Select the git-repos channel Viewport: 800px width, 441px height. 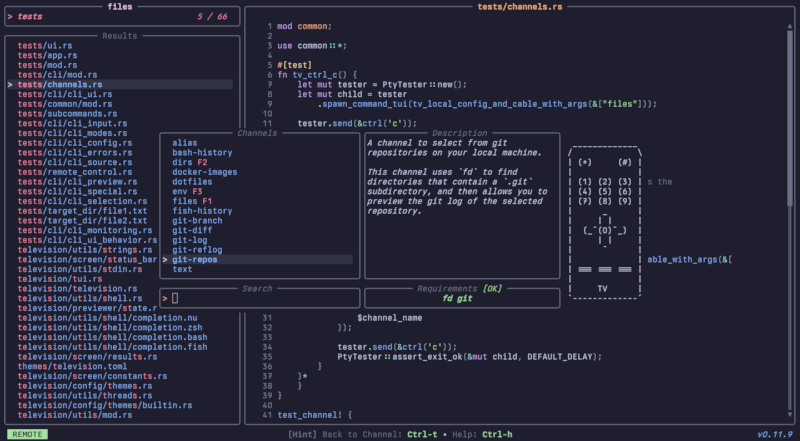coord(195,259)
